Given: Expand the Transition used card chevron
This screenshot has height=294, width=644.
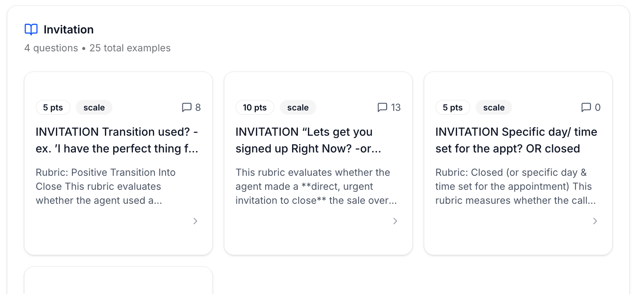Looking at the screenshot, I should [195, 221].
